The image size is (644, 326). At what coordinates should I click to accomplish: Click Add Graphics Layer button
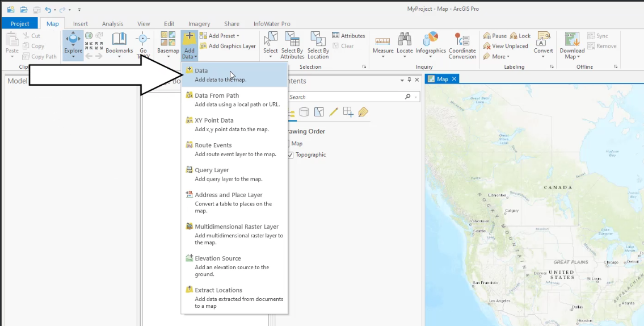coord(228,46)
